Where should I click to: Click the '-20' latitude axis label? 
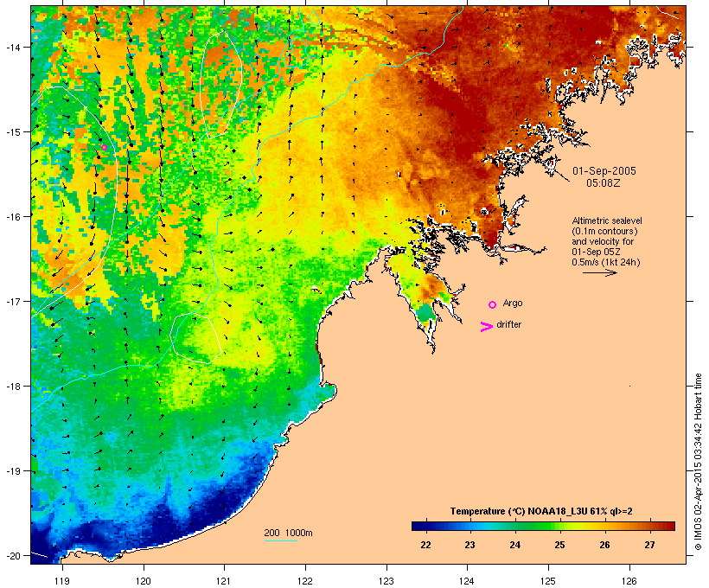pos(12,555)
